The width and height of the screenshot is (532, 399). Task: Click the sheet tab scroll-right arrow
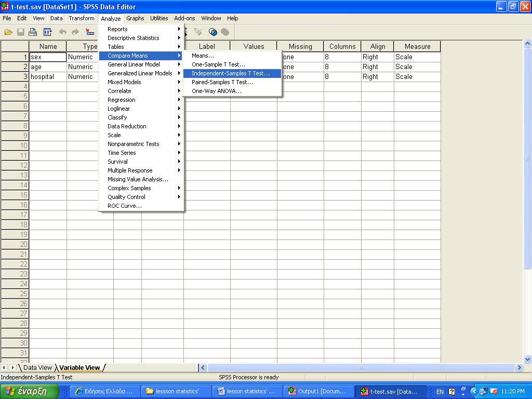[12, 367]
